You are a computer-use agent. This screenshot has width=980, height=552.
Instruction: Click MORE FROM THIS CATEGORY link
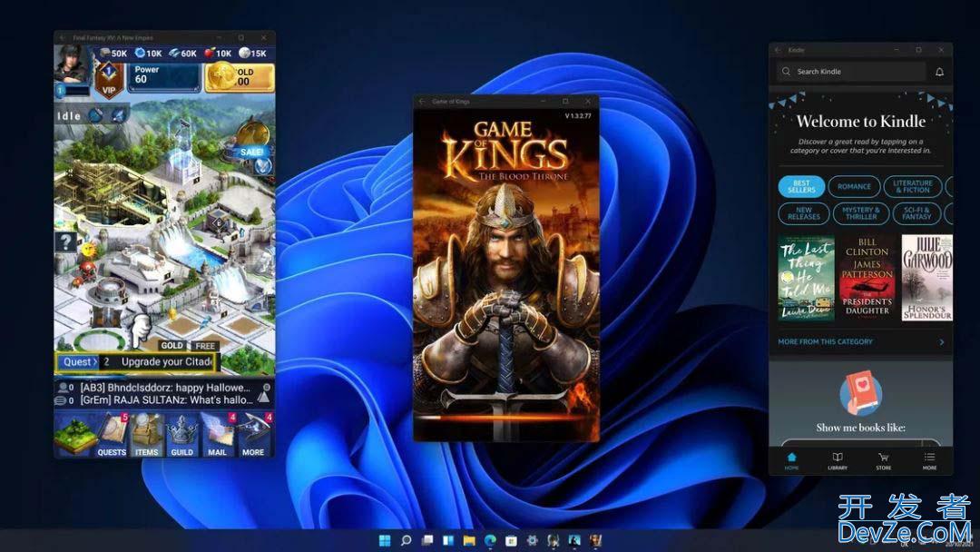825,342
